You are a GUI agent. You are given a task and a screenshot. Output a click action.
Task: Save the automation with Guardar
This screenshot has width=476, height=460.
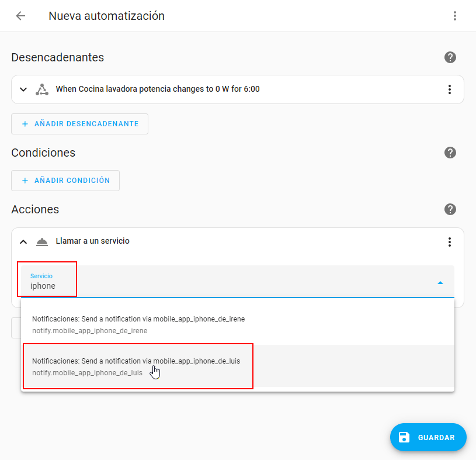pos(428,437)
